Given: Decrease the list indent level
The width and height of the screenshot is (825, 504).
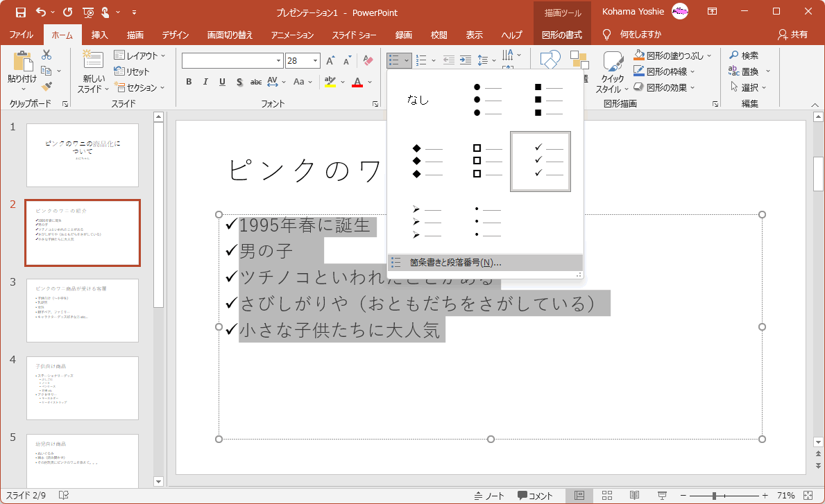Looking at the screenshot, I should (448, 60).
